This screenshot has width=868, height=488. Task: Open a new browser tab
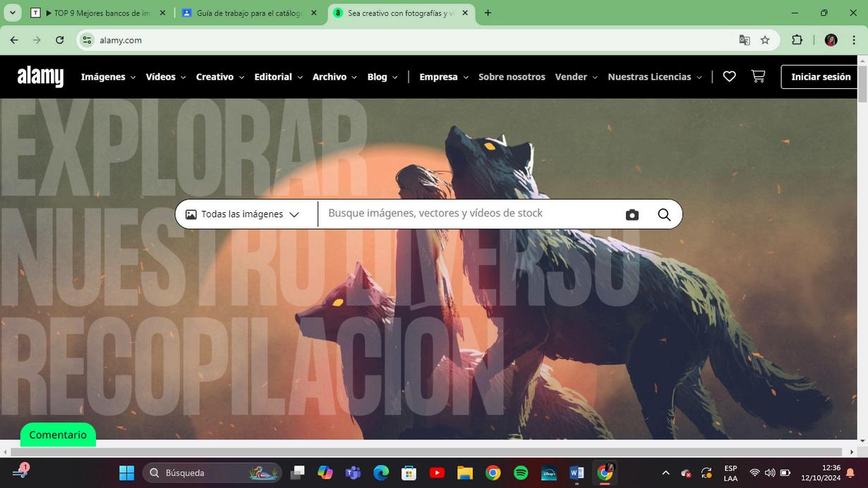coord(488,13)
